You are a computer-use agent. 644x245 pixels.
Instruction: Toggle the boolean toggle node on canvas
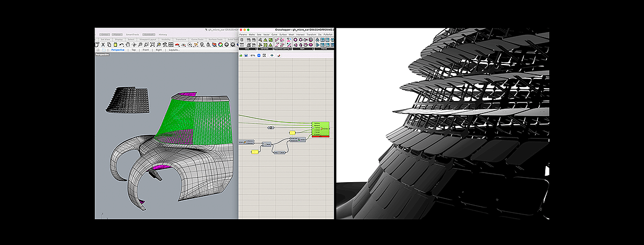tap(272, 127)
